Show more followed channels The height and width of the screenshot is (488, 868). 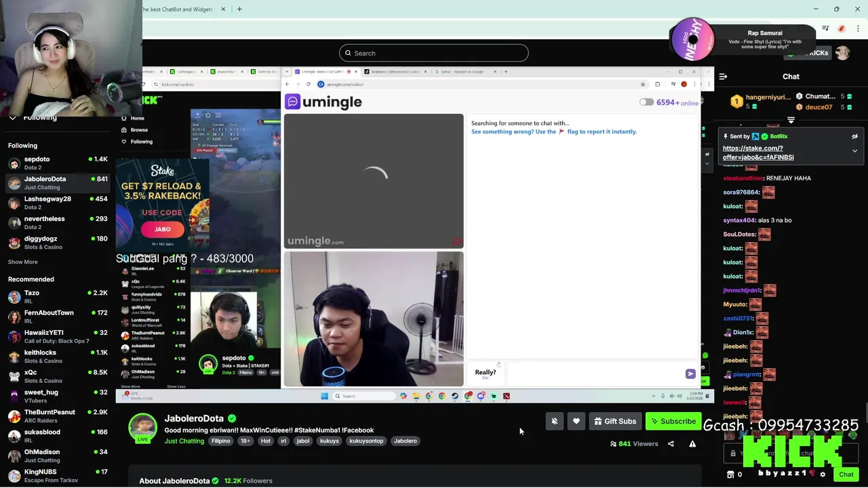coord(23,262)
